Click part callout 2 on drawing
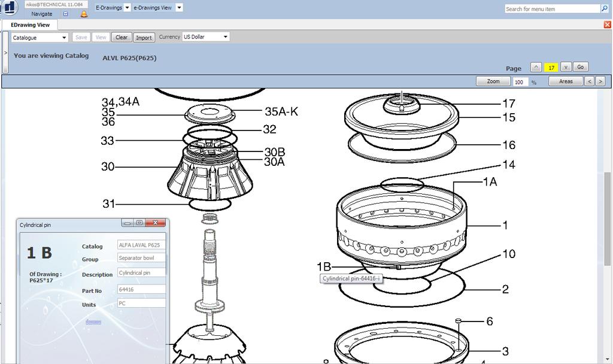The image size is (613, 364). [505, 289]
